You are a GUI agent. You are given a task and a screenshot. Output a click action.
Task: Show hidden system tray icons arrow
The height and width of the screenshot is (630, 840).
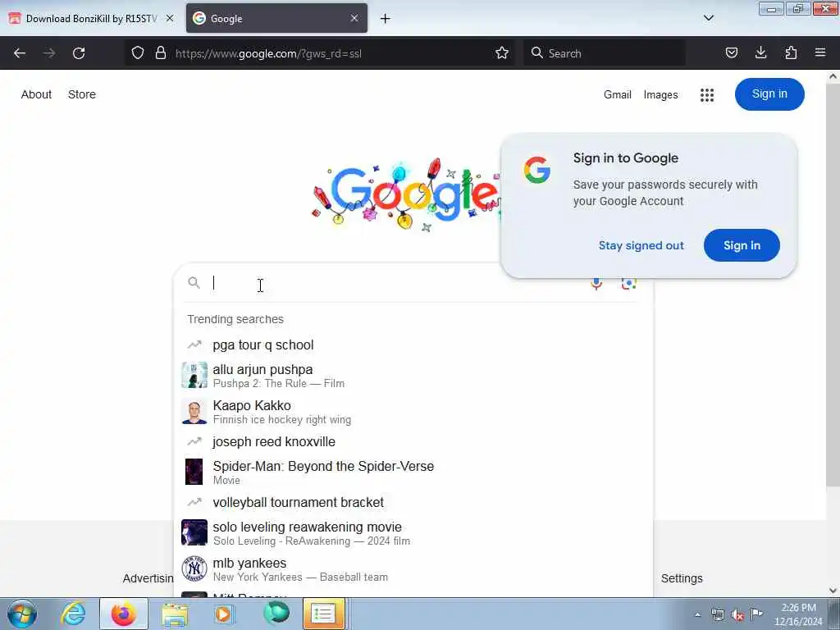[x=697, y=614]
